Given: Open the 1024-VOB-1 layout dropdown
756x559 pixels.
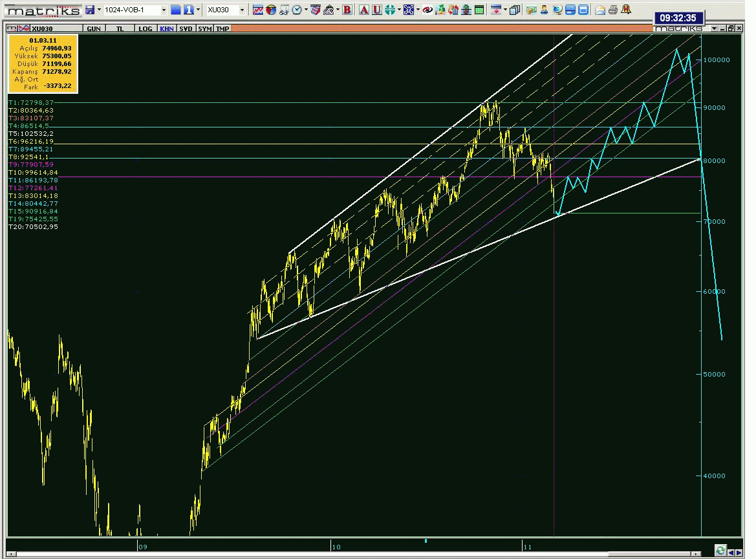Looking at the screenshot, I should 163,10.
